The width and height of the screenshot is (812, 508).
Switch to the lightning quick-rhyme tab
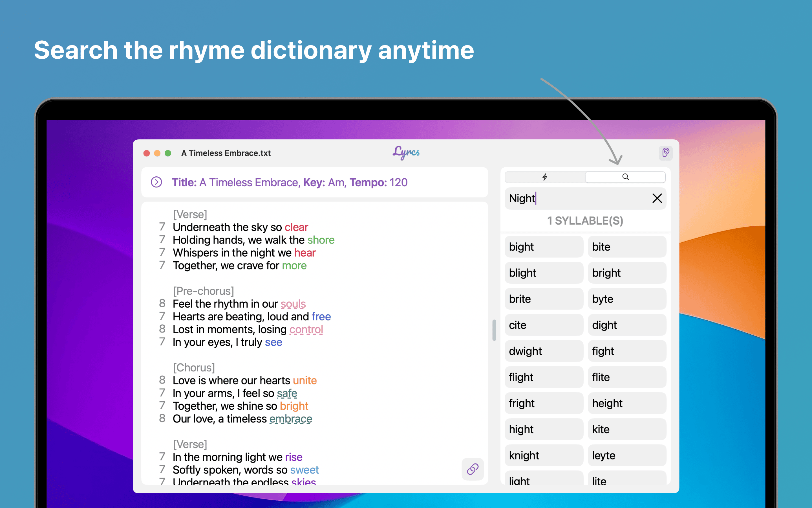(x=545, y=177)
